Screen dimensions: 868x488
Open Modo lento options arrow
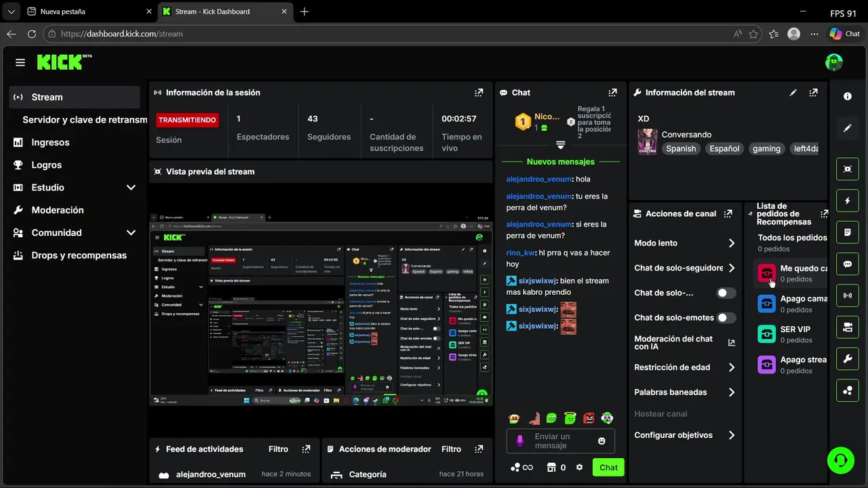[732, 243]
